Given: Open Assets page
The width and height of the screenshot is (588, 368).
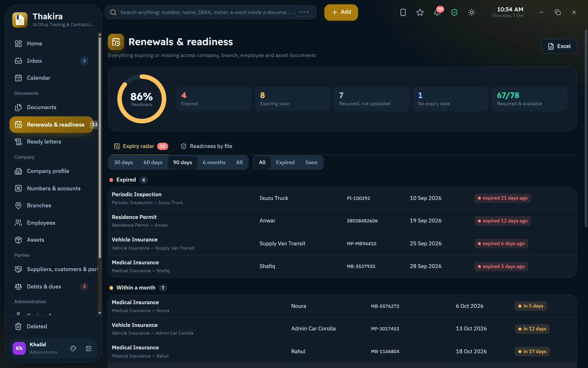Looking at the screenshot, I should tap(51, 240).
